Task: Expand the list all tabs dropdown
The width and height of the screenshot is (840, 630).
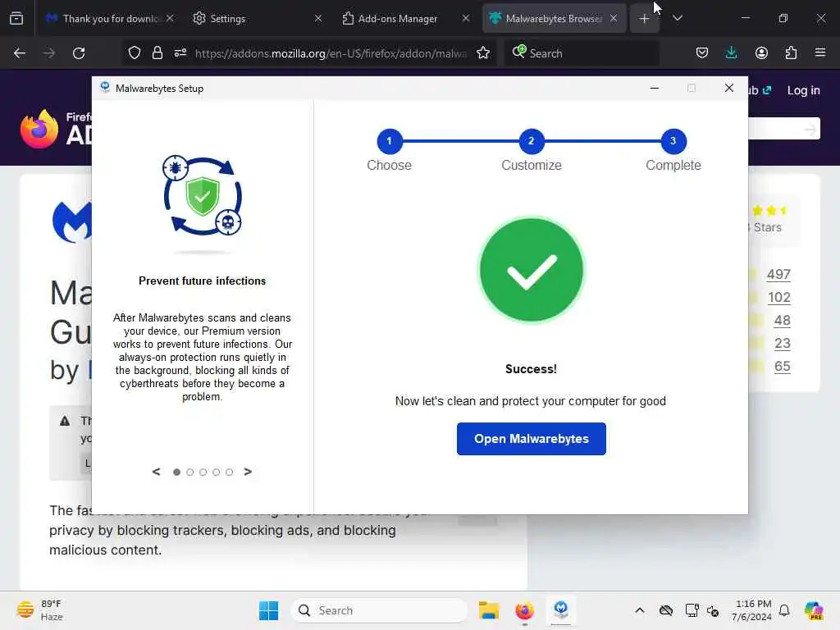Action: [677, 18]
